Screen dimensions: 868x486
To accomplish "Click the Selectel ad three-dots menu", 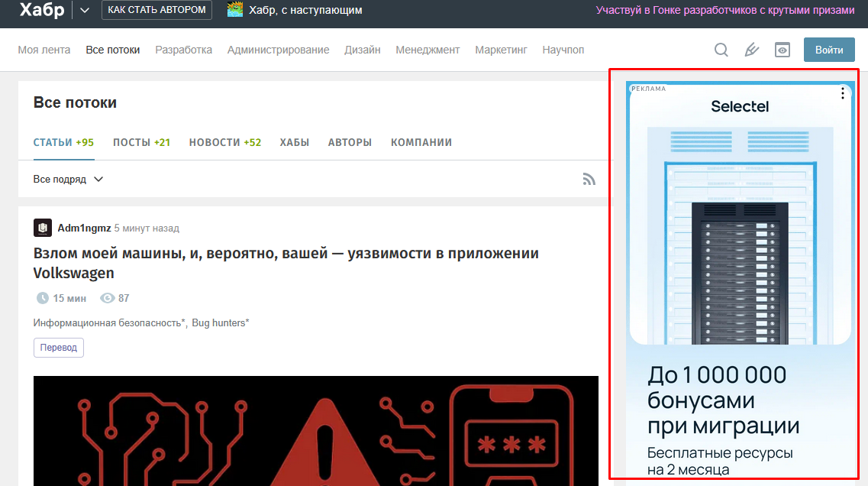I will [x=843, y=93].
